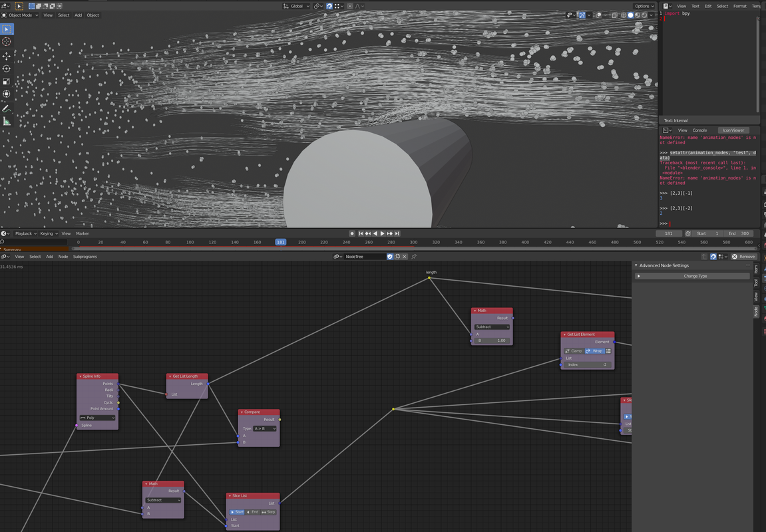Toggle Start option on the Slice List node
Screen dimensions: 766x532
tap(237, 512)
